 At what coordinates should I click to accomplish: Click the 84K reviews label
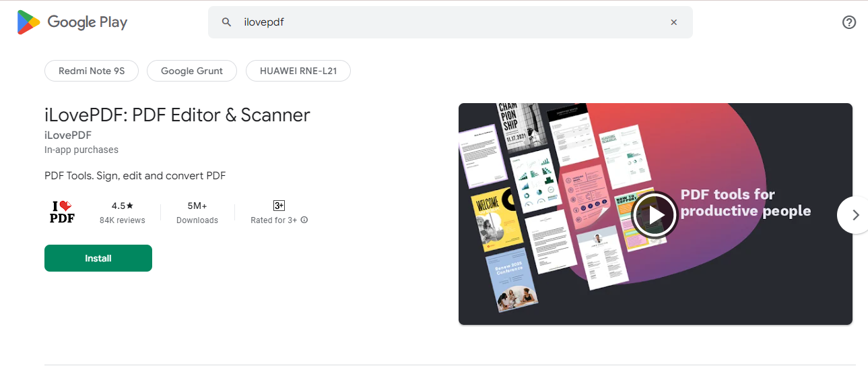pos(123,220)
